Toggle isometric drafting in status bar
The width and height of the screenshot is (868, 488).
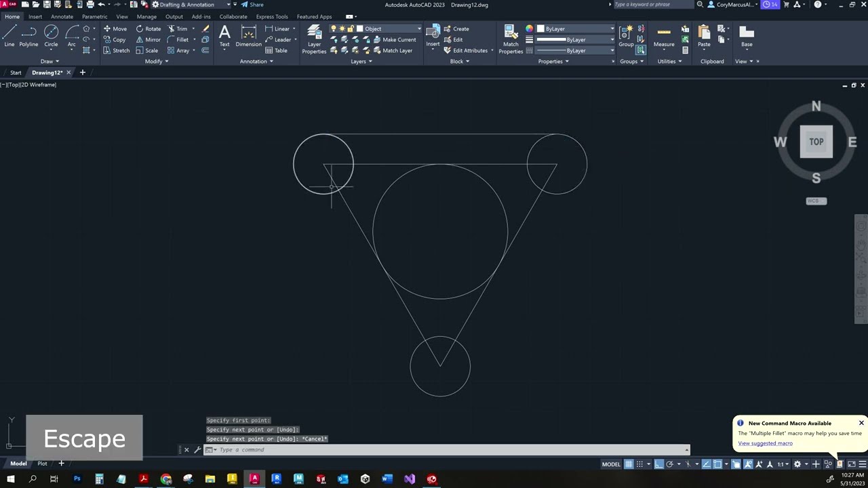(688, 464)
